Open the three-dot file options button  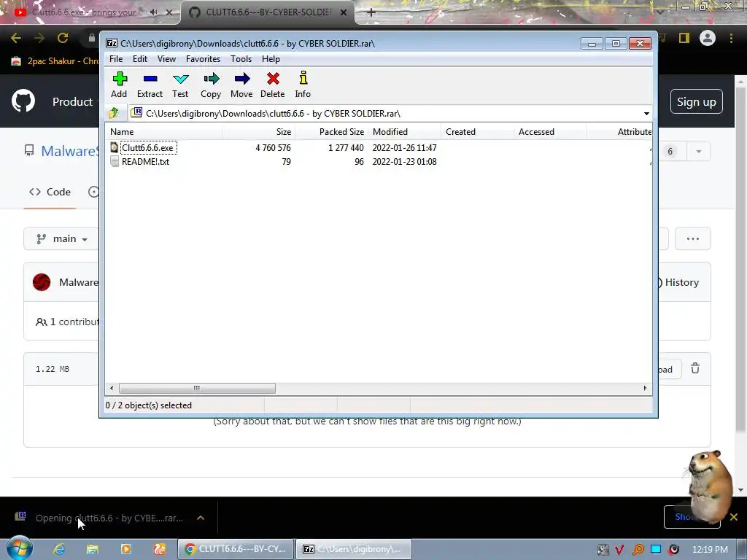(x=693, y=238)
